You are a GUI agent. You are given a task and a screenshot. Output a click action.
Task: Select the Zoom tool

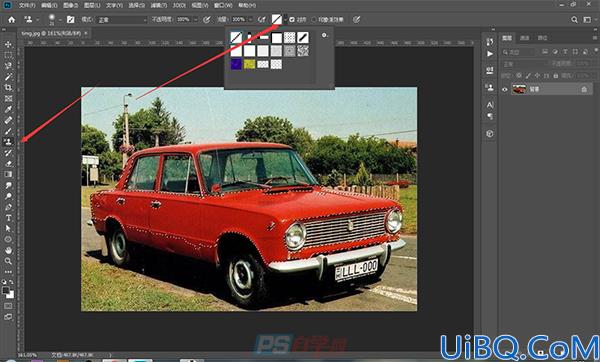[8, 261]
